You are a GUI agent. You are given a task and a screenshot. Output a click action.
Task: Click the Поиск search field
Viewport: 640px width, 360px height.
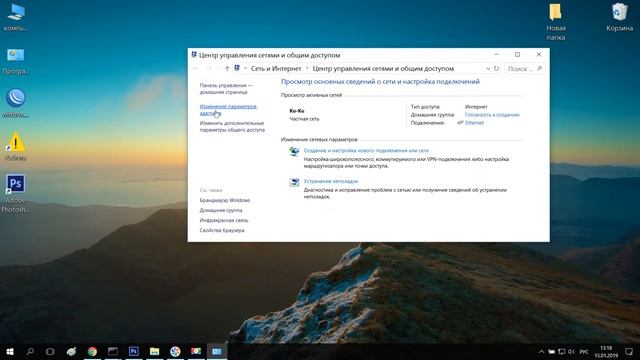point(524,69)
